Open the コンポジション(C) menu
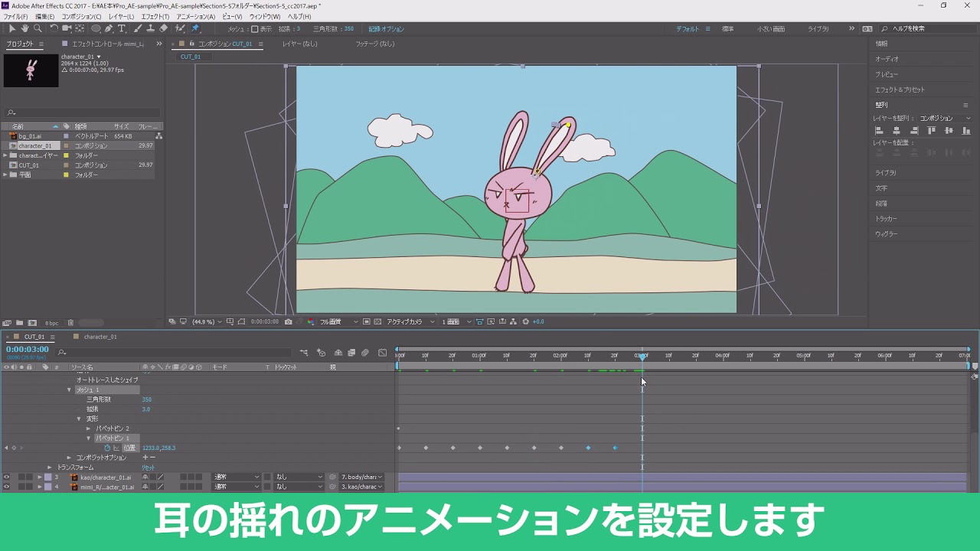This screenshot has width=980, height=551. [x=80, y=16]
